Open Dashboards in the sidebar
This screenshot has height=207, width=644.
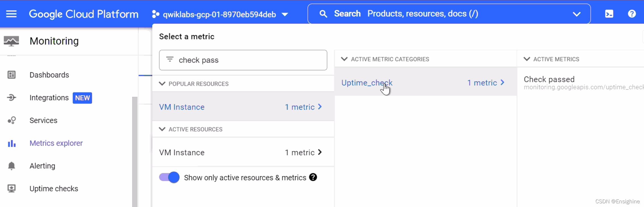tap(49, 75)
